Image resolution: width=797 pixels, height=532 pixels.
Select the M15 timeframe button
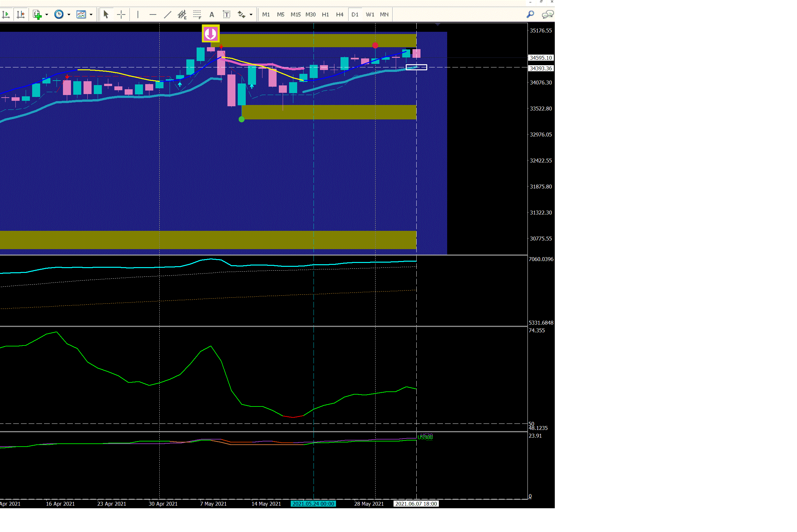(295, 14)
